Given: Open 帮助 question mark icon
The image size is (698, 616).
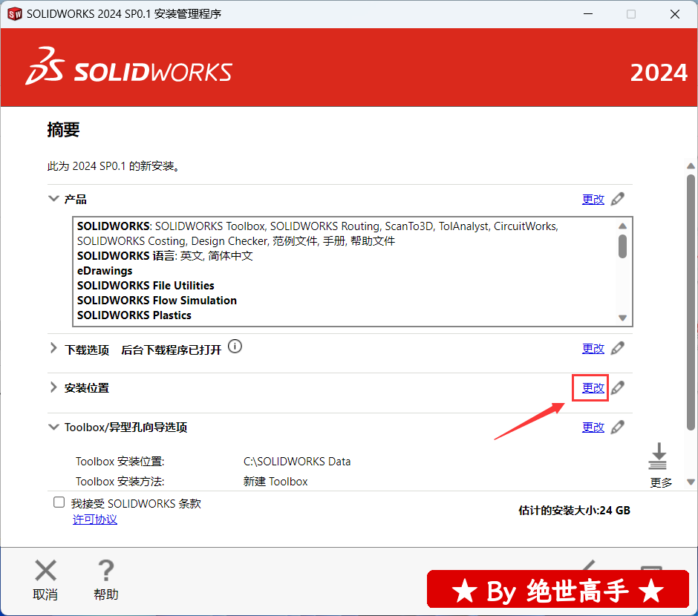Looking at the screenshot, I should click(x=105, y=571).
